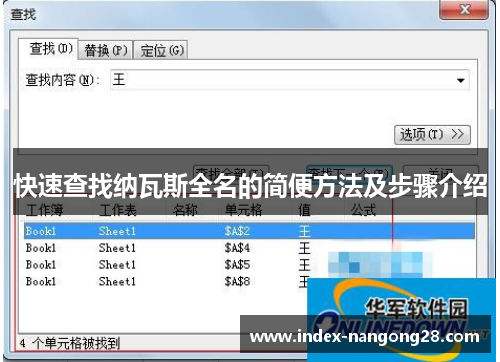Viewport: 500px width, 362px height.
Task: Close the 查找 dialog with the X button
Action: pyautogui.click(x=464, y=9)
